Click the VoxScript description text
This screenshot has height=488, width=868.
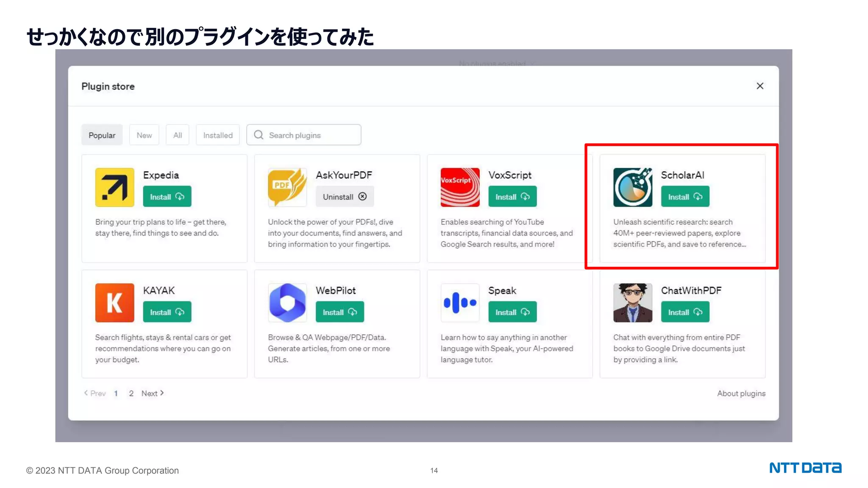tap(506, 233)
